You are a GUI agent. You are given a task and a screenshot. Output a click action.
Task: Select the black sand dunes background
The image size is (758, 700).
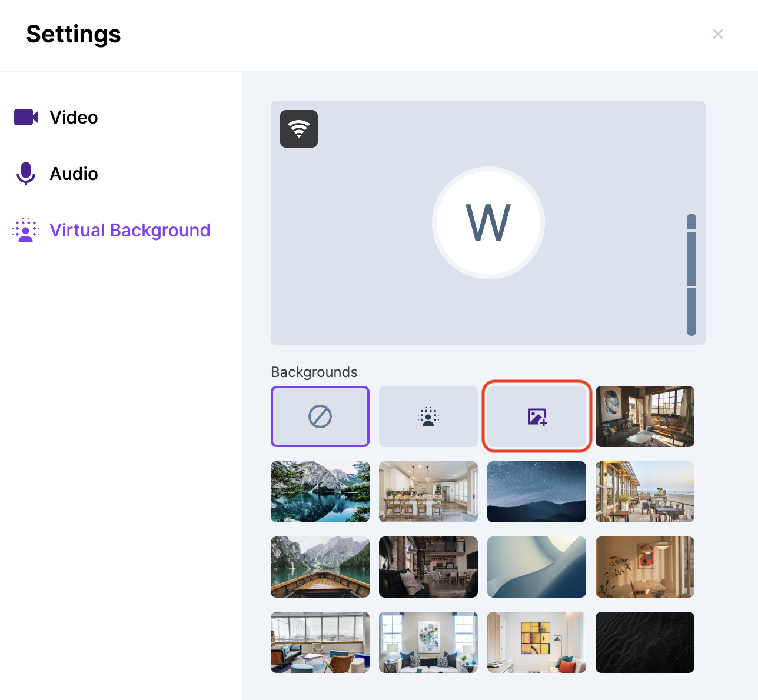pos(644,642)
